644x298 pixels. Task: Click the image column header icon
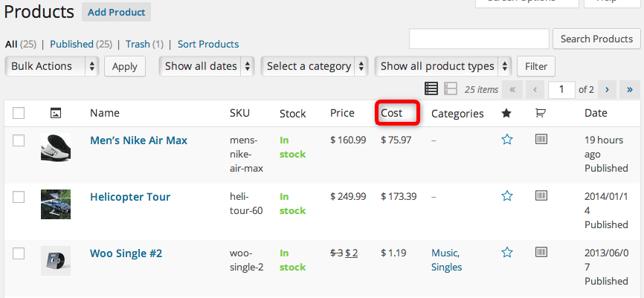pyautogui.click(x=55, y=113)
